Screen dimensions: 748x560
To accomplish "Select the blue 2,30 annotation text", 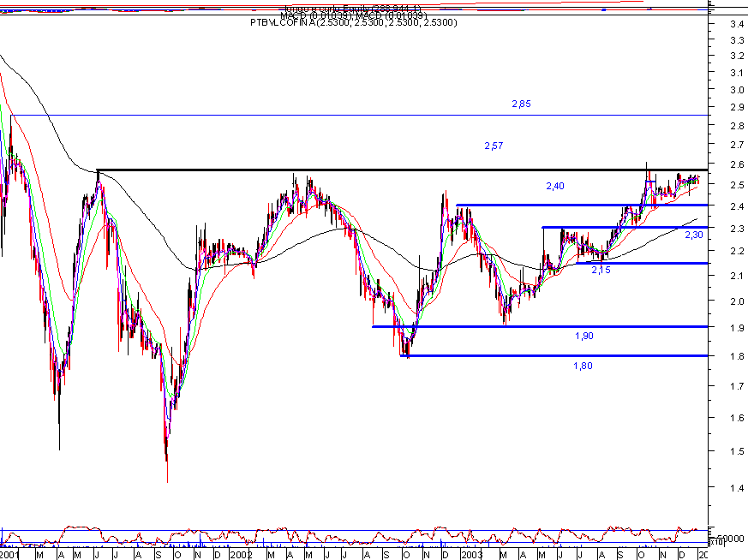I will pyautogui.click(x=694, y=235).
